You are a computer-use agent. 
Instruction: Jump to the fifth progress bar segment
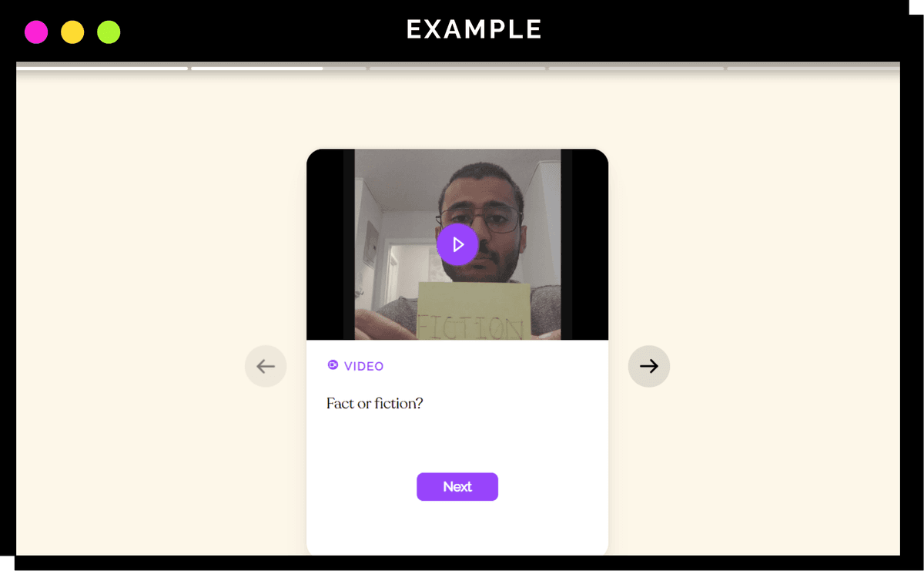(814, 69)
